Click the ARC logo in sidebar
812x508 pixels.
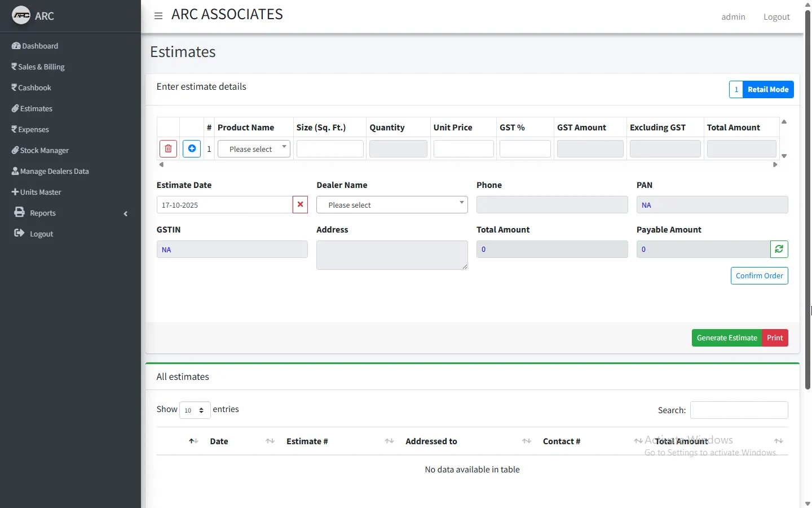[21, 16]
